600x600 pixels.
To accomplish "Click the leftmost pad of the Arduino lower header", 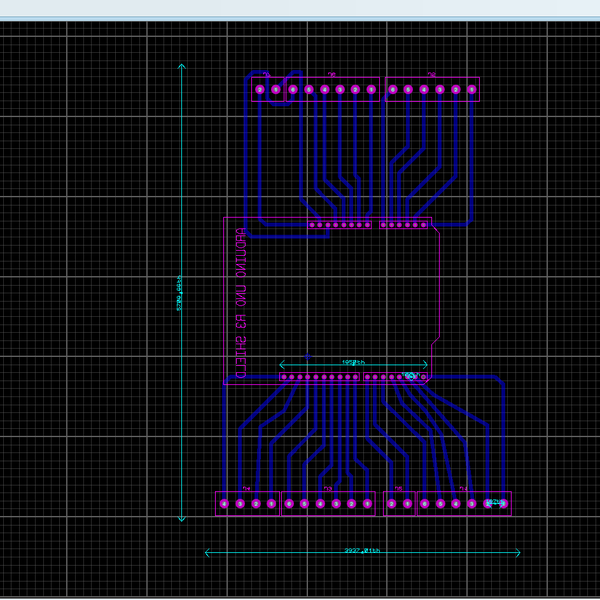I will (284, 377).
